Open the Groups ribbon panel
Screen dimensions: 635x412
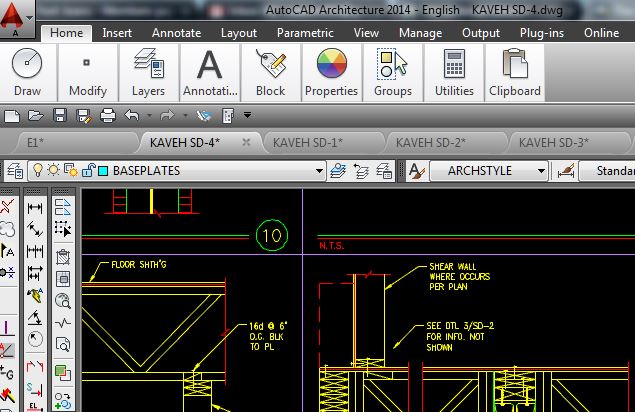click(x=392, y=73)
